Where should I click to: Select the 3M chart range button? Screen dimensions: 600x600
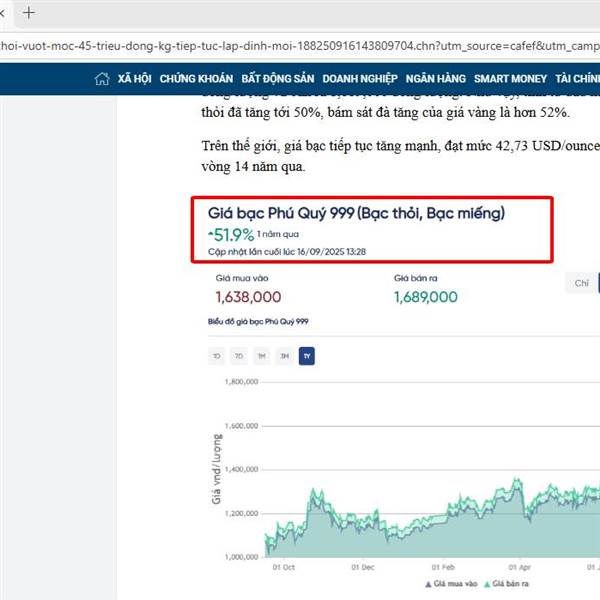click(x=284, y=356)
